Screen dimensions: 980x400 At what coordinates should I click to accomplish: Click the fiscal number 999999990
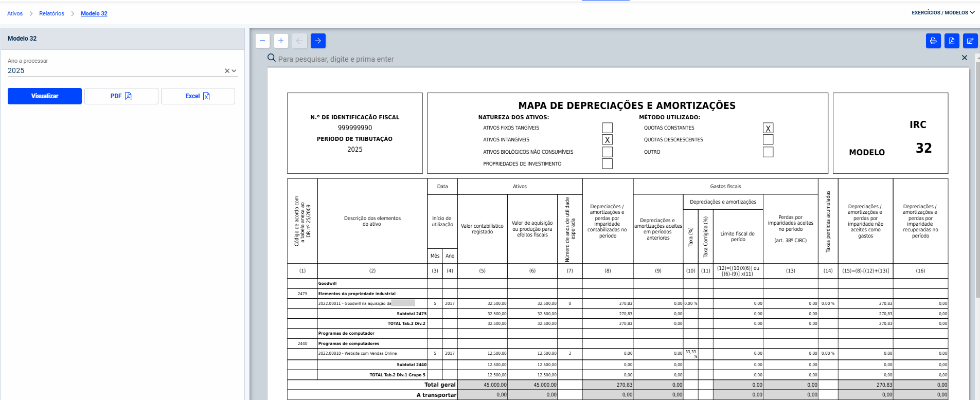tap(355, 128)
